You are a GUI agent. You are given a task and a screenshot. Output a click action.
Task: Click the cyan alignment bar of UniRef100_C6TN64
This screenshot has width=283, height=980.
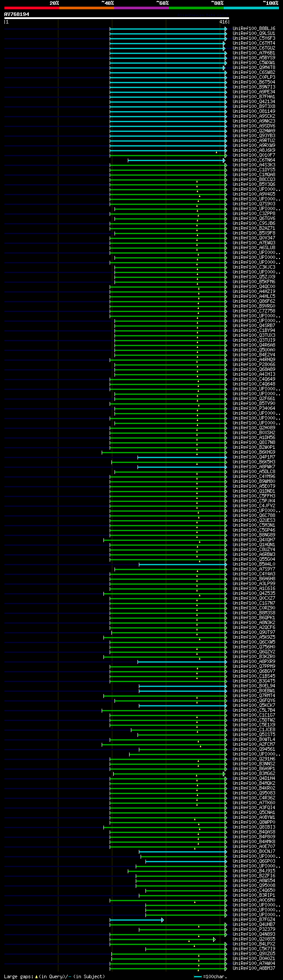[176, 160]
